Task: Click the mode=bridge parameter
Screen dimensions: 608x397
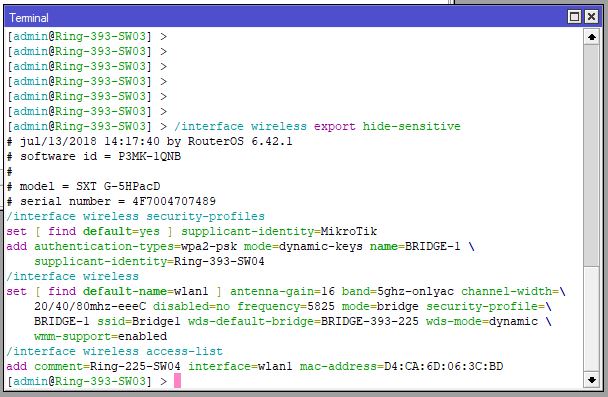Action: [x=380, y=306]
